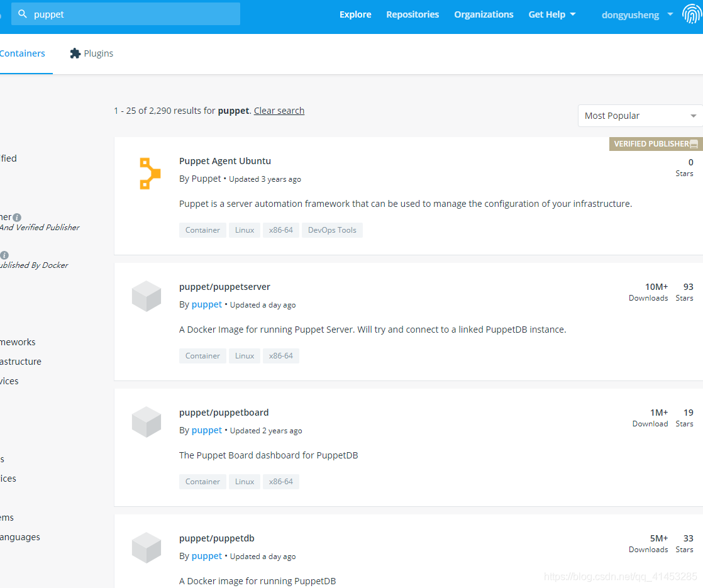
Task: Click the '1 - 25 of 2,290 results' text
Action: coord(165,111)
